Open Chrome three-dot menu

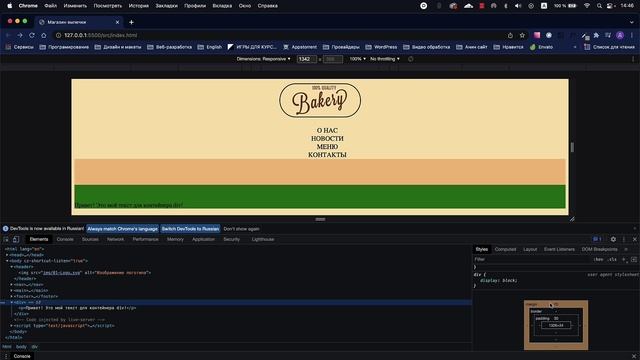(x=632, y=36)
